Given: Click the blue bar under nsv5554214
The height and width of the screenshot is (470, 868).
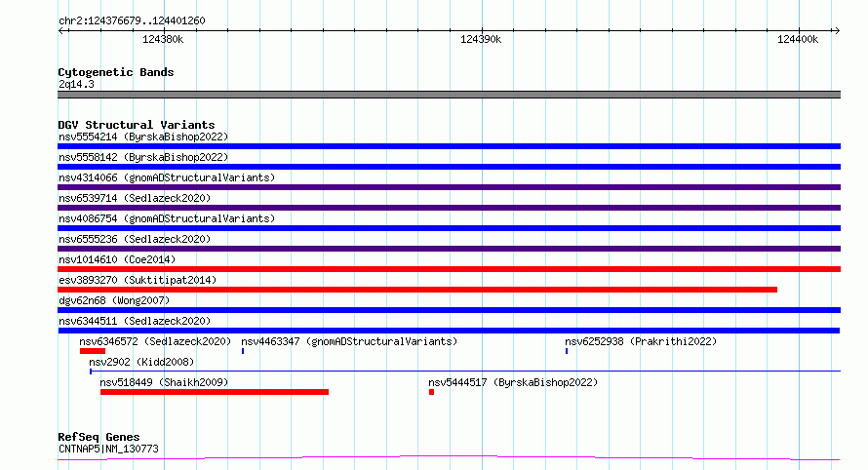Looking at the screenshot, I should point(449,146).
